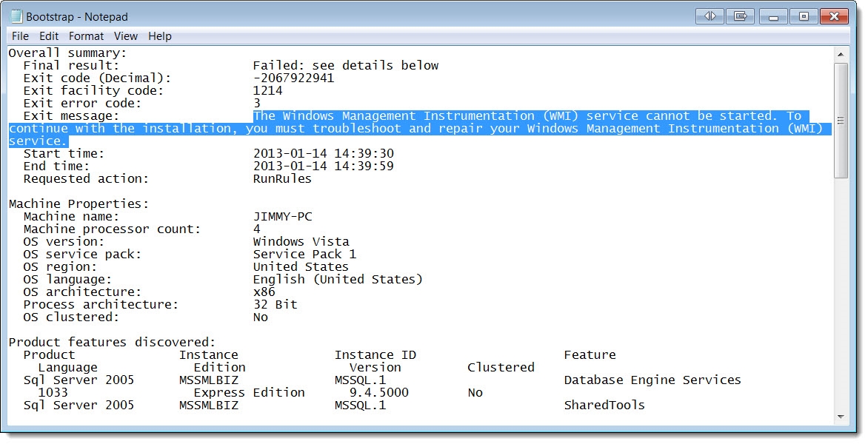Image resolution: width=868 pixels, height=444 pixels.
Task: Open the View menu
Action: pyautogui.click(x=126, y=36)
